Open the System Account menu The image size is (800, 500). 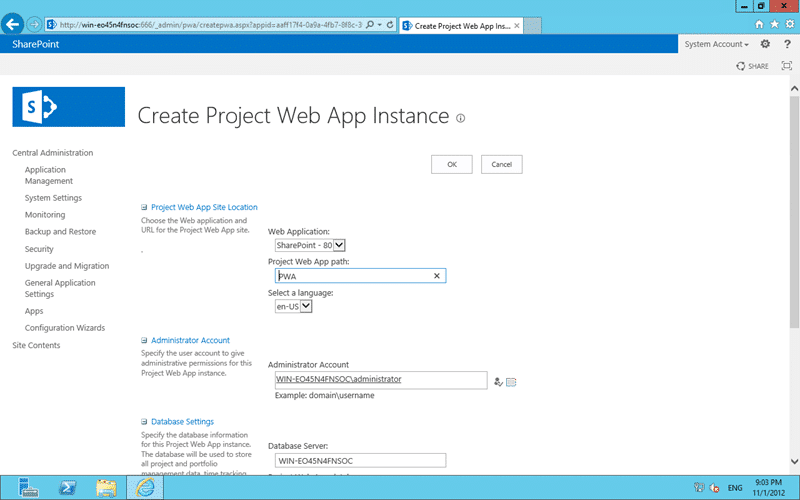pyautogui.click(x=716, y=44)
